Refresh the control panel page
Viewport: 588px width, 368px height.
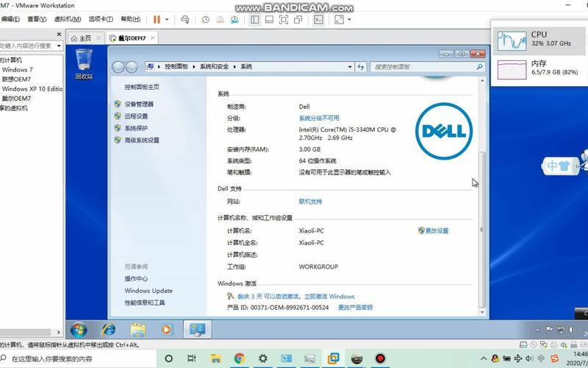coord(361,67)
